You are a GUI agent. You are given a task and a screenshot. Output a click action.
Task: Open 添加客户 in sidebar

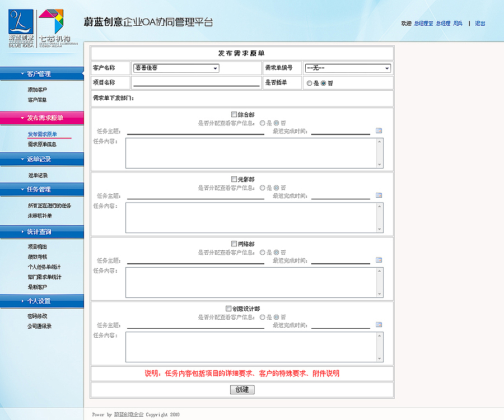point(38,90)
